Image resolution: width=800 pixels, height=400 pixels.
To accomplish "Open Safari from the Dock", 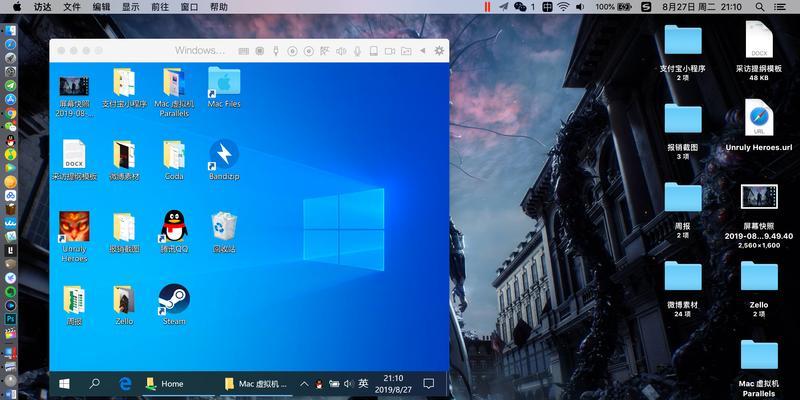I will (10, 44).
